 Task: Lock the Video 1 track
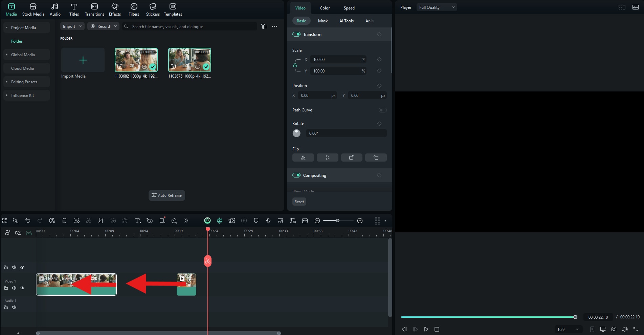click(x=6, y=288)
